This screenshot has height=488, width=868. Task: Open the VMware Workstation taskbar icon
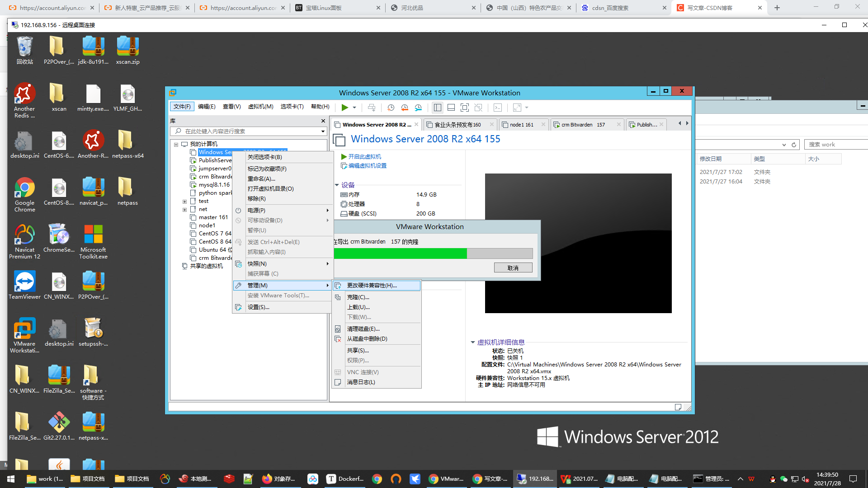click(x=447, y=479)
